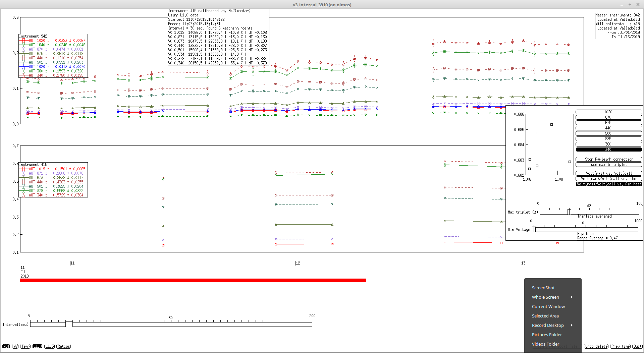Click the Prev time button
The image size is (644, 353).
click(x=621, y=346)
